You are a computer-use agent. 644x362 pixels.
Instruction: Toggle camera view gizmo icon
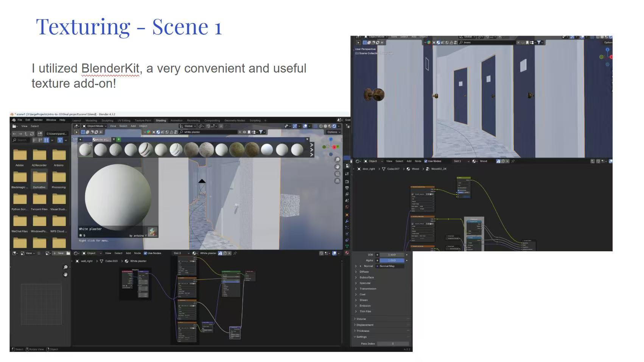(x=337, y=174)
